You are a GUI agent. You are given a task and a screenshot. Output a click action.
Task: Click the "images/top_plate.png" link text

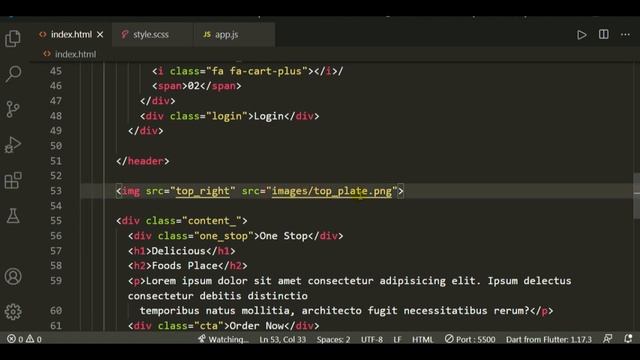(x=332, y=191)
